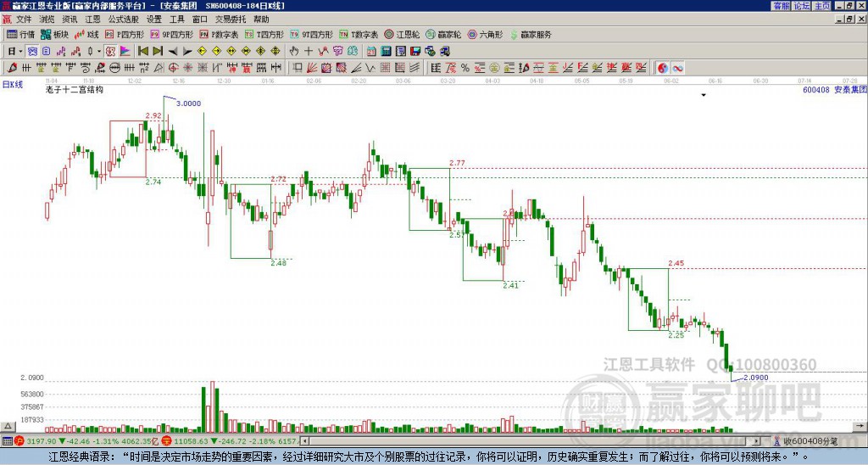
Task: Click the 客服 button in title bar
Action: coord(782,6)
